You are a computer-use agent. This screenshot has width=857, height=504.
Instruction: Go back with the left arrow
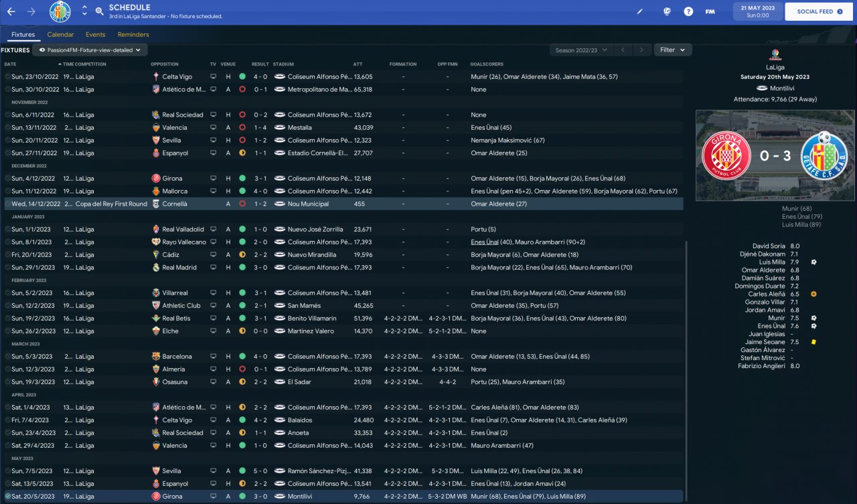pos(11,11)
